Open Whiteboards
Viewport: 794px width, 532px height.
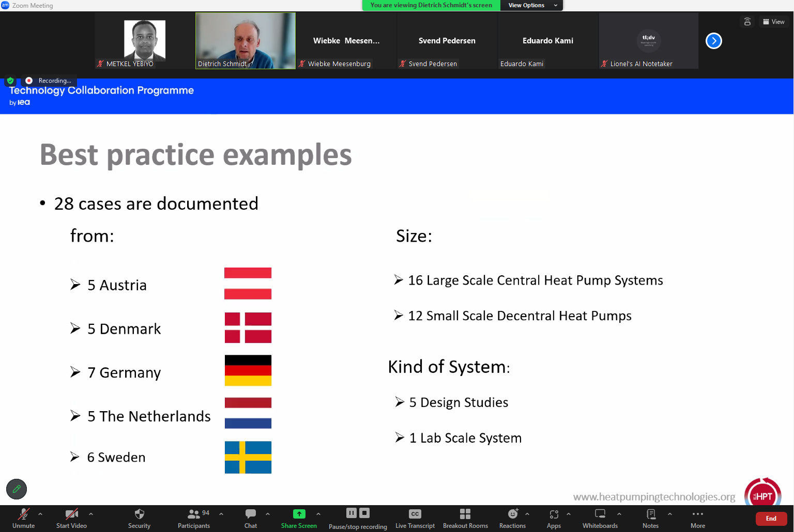[600, 518]
